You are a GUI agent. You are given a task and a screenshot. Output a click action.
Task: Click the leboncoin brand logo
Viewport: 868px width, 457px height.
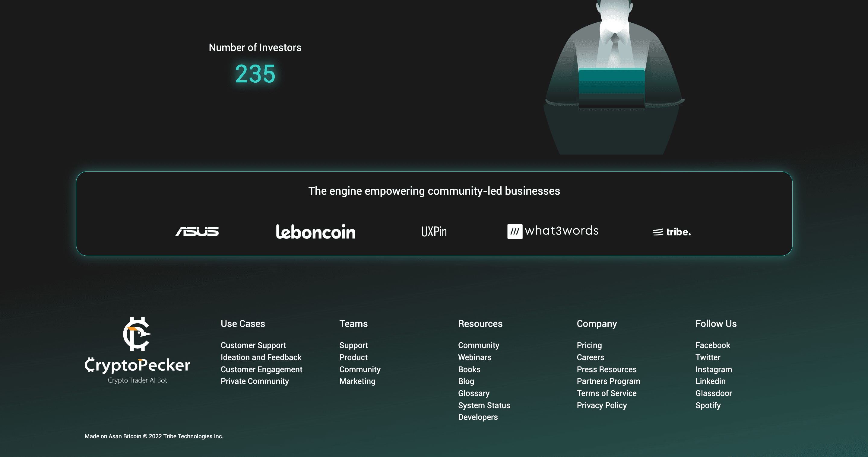(x=315, y=232)
